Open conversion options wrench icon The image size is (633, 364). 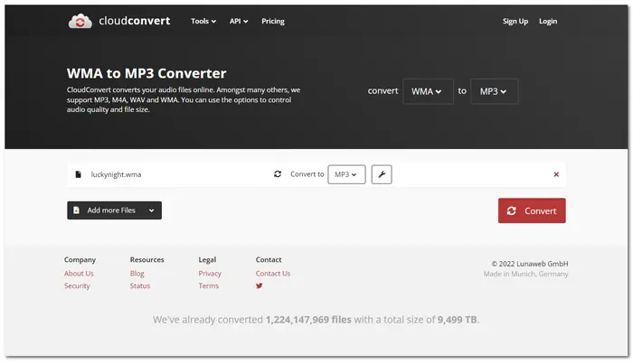tap(381, 174)
